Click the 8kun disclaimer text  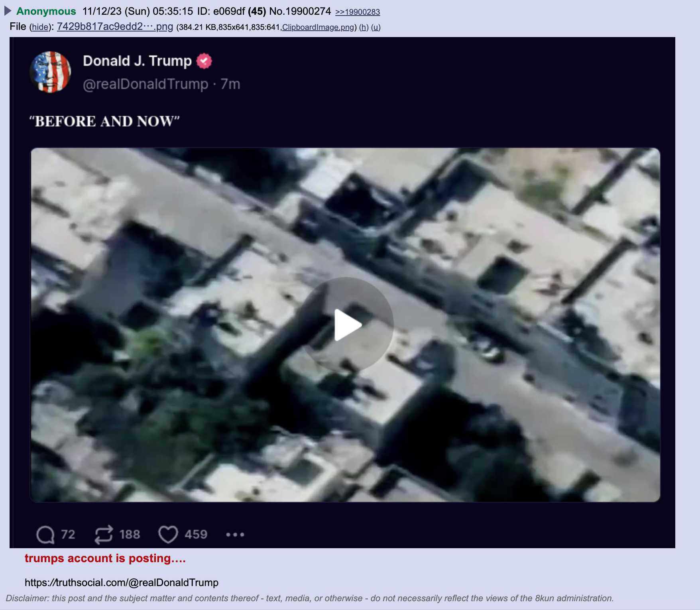tap(310, 598)
